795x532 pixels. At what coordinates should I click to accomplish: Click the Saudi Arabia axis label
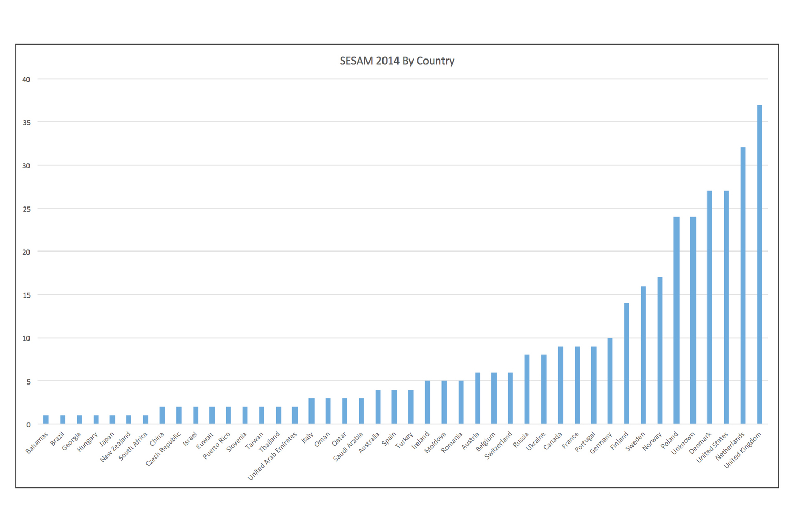tap(348, 447)
